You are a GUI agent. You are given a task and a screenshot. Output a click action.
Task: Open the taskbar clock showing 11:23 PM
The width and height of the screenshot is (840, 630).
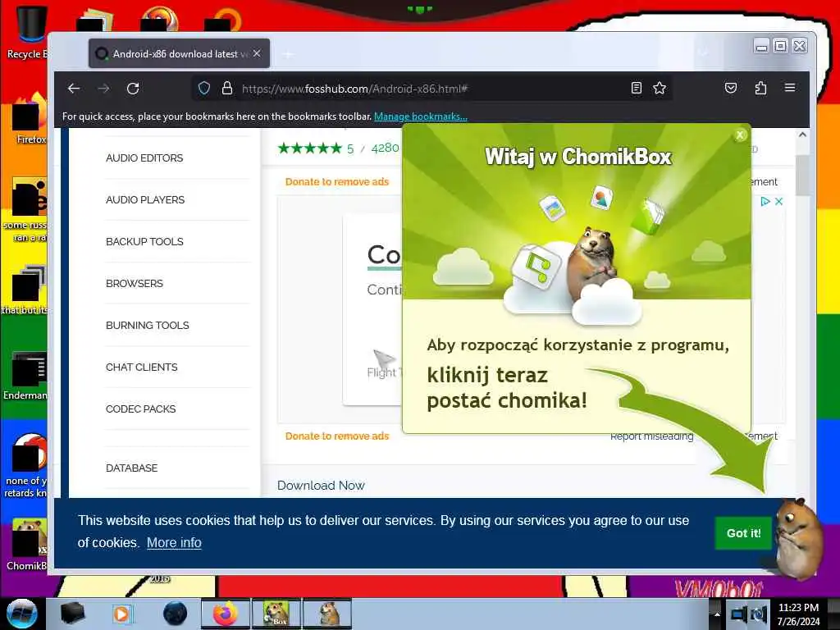[x=798, y=614]
